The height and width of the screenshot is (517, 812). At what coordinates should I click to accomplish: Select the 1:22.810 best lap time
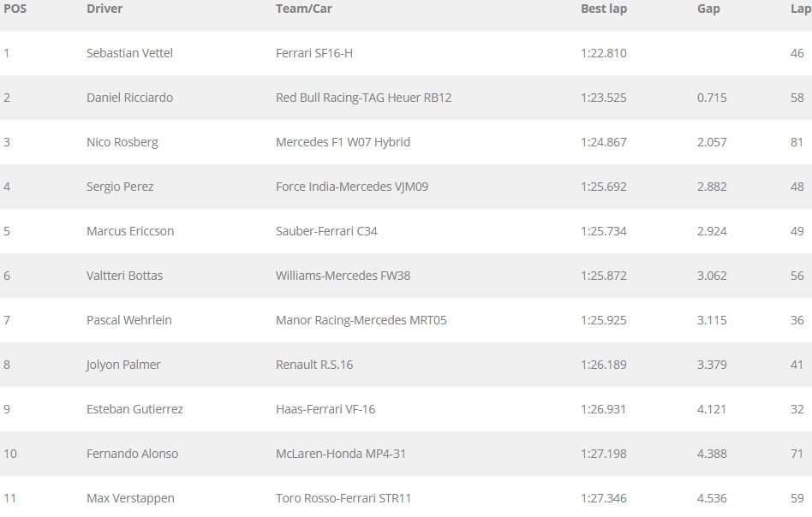click(604, 53)
